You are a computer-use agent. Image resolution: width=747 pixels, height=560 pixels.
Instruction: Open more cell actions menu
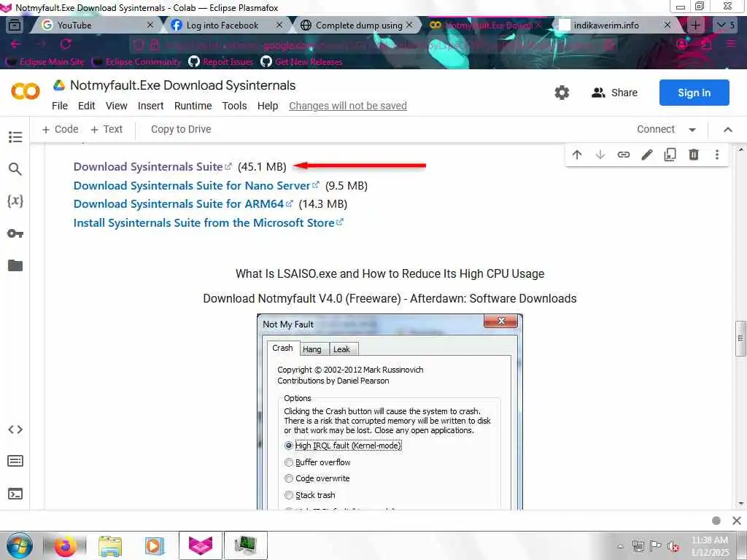pyautogui.click(x=717, y=155)
